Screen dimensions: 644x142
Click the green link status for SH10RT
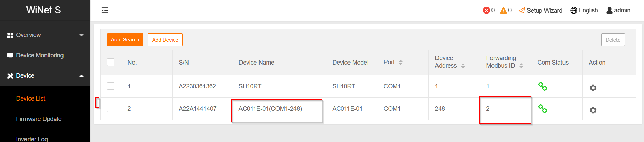[x=543, y=86]
